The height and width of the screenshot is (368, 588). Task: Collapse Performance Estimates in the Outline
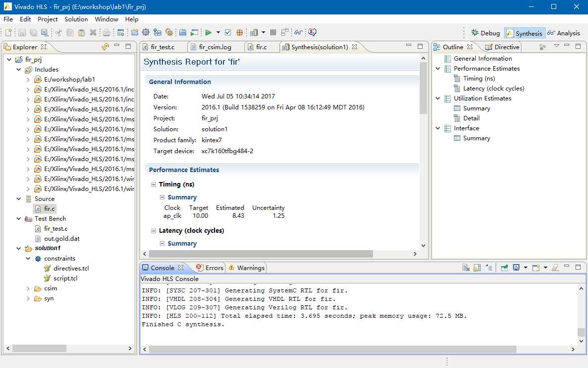tap(438, 68)
